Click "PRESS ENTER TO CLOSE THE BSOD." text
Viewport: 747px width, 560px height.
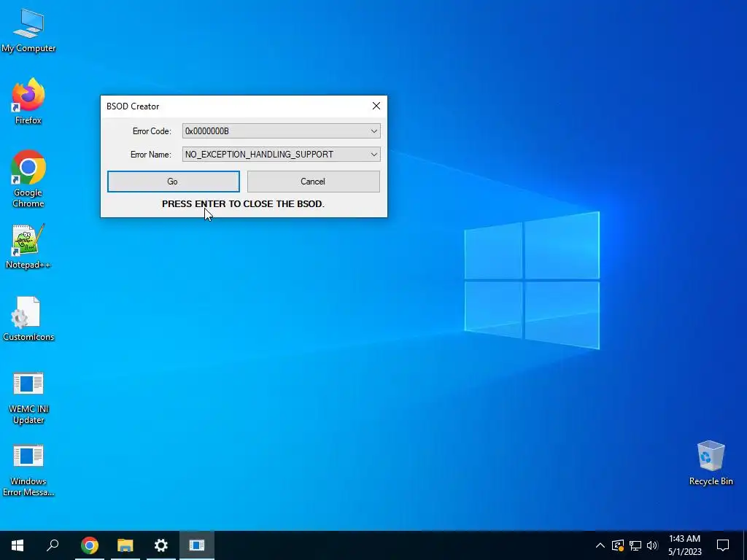[x=243, y=204]
